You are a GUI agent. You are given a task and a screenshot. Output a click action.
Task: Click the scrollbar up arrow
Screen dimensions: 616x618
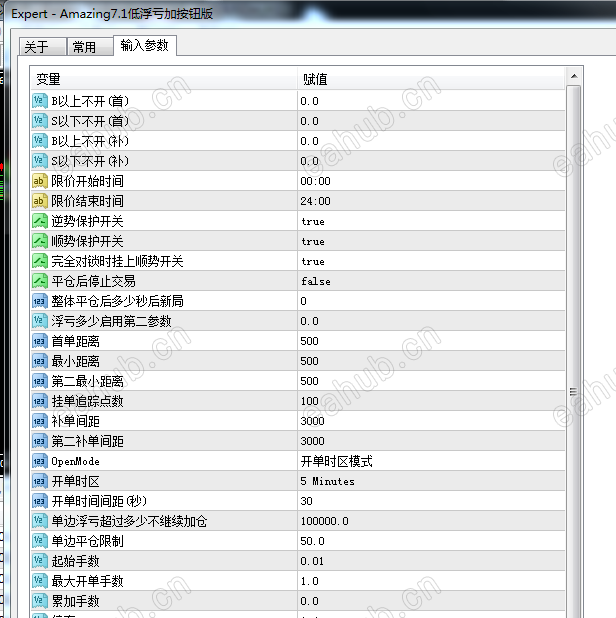click(574, 76)
